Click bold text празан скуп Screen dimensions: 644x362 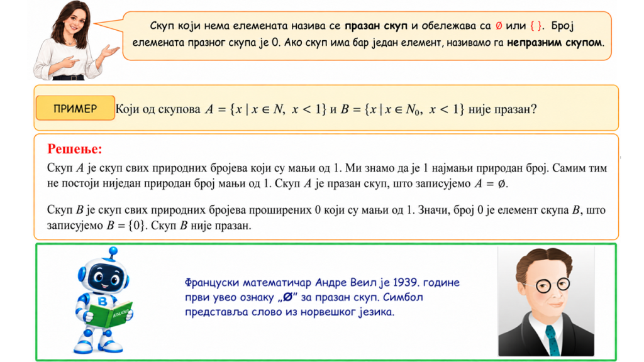point(376,26)
